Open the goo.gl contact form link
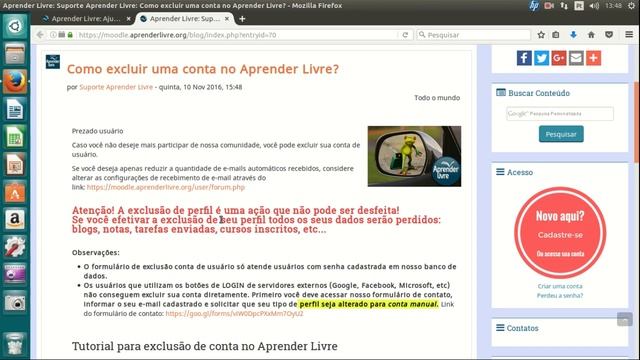640x360 pixels. coord(234,313)
